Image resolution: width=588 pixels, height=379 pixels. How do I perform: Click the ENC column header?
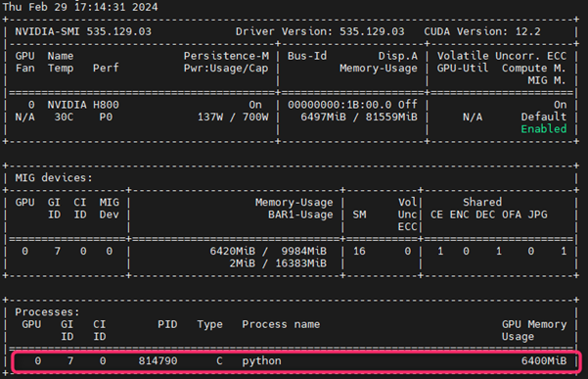click(x=460, y=214)
